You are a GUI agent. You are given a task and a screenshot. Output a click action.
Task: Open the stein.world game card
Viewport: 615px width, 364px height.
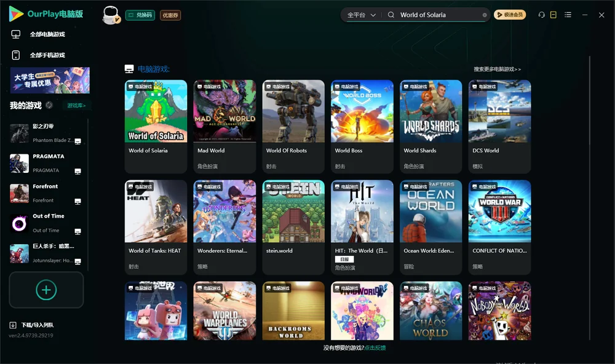pyautogui.click(x=293, y=227)
